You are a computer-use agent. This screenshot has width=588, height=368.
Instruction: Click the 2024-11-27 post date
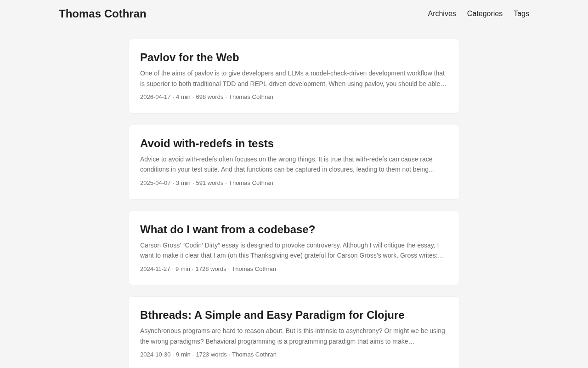pyautogui.click(x=155, y=269)
